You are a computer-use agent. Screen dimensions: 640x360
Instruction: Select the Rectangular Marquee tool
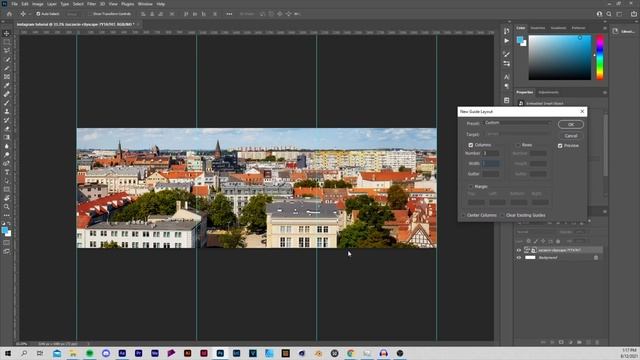point(7,42)
